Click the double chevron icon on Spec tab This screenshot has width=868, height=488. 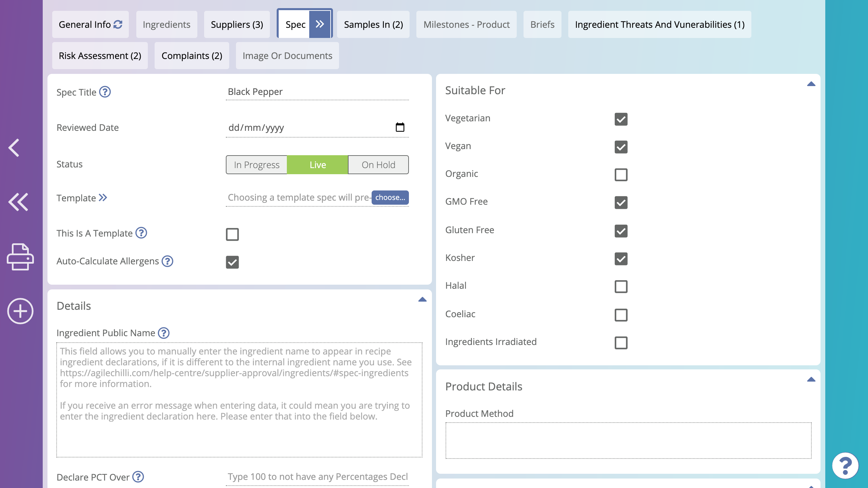(x=319, y=24)
